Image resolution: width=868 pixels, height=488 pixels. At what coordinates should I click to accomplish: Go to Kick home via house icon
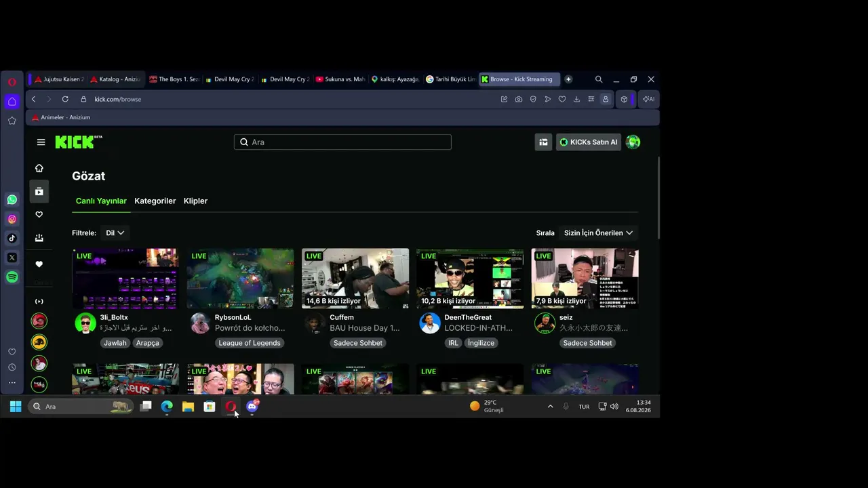coord(39,168)
